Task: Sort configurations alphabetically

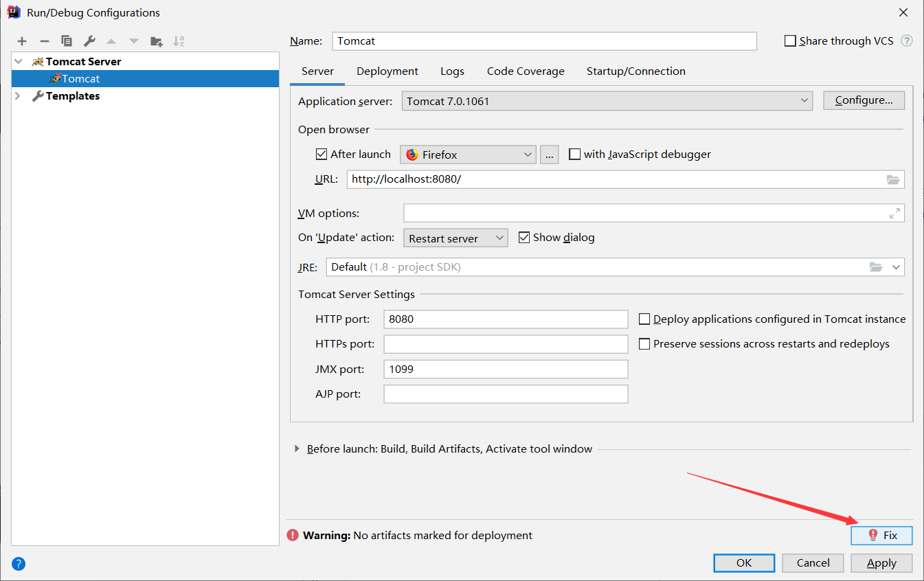Action: 179,41
